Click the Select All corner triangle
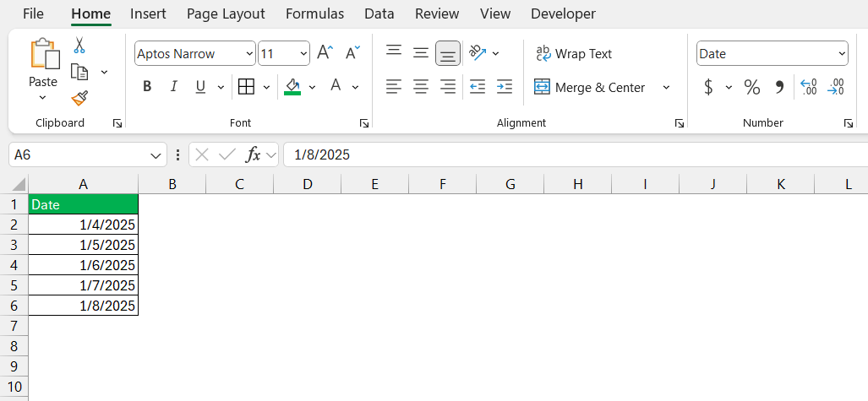 coord(19,184)
